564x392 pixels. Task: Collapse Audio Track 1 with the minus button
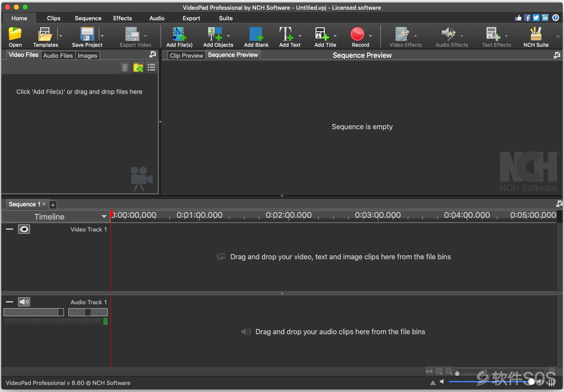9,302
